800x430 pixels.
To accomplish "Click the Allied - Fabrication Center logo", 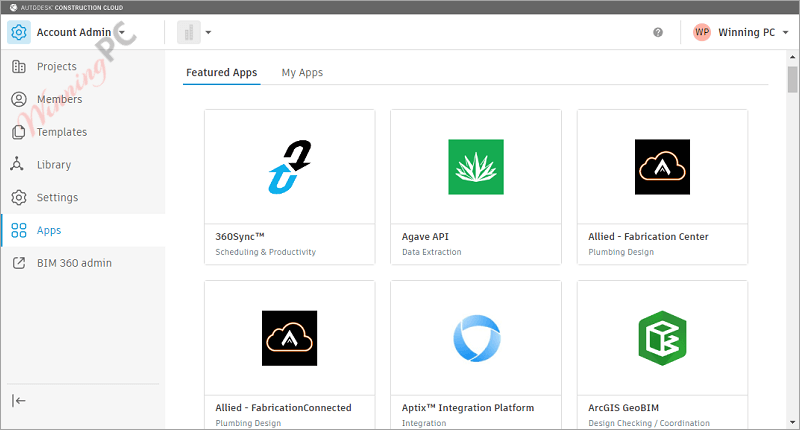I will pos(662,167).
